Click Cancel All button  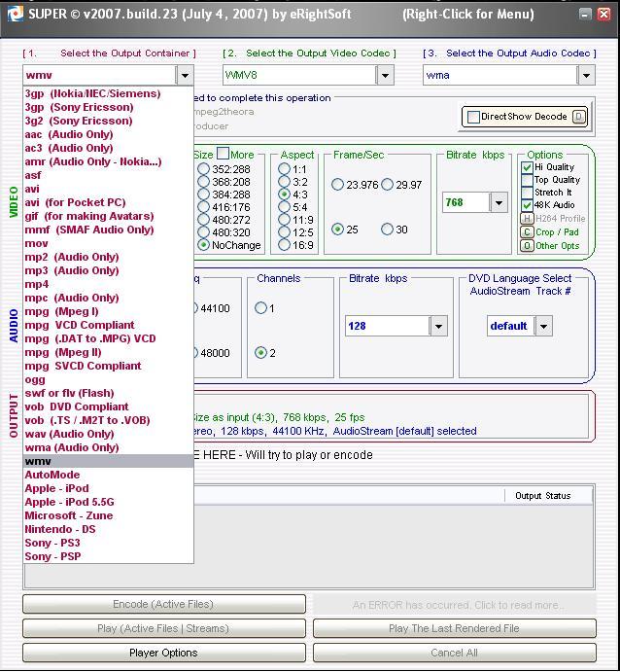point(454,653)
